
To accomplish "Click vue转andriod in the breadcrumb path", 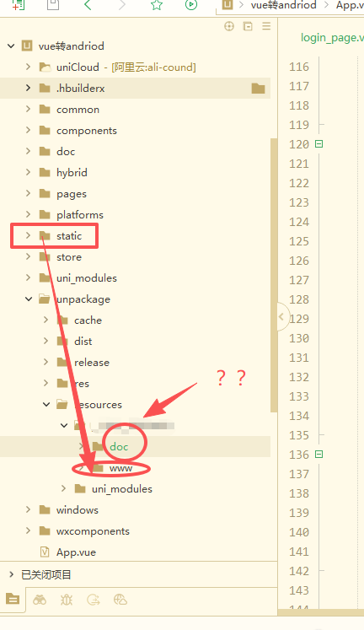I will 283,5.
